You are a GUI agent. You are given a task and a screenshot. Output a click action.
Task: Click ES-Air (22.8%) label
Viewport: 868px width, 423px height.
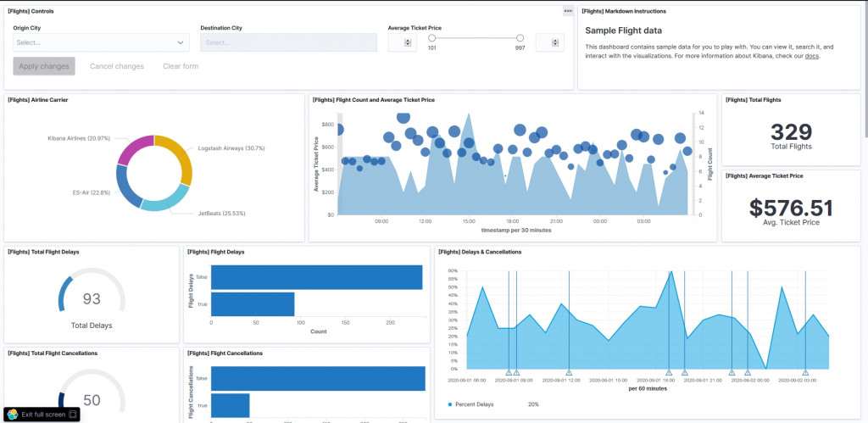click(x=92, y=192)
